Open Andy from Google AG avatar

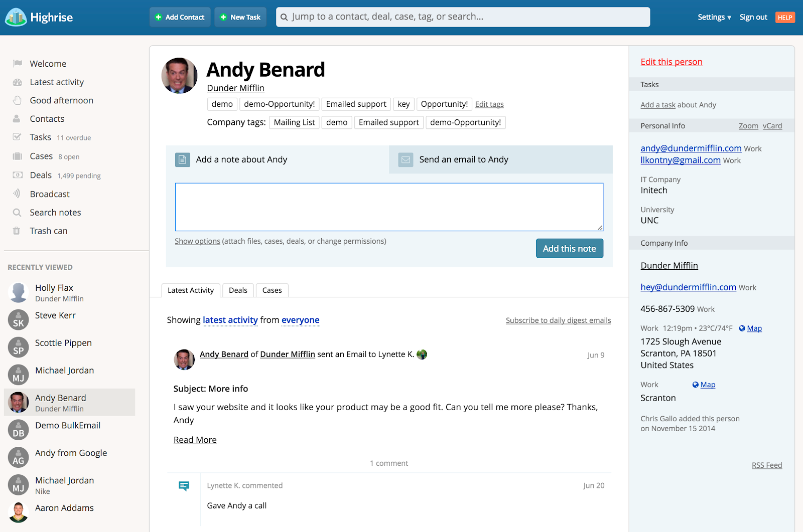pyautogui.click(x=19, y=457)
